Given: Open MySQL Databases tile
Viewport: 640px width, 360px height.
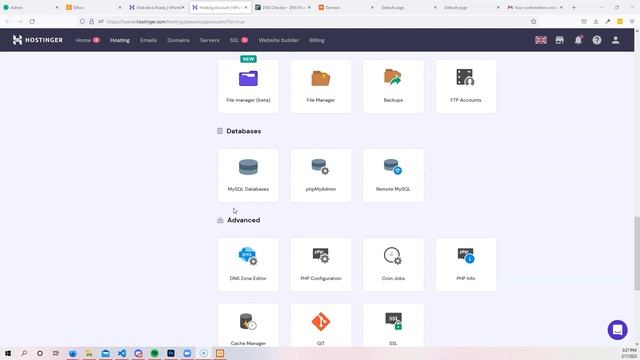Looking at the screenshot, I should click(x=248, y=176).
